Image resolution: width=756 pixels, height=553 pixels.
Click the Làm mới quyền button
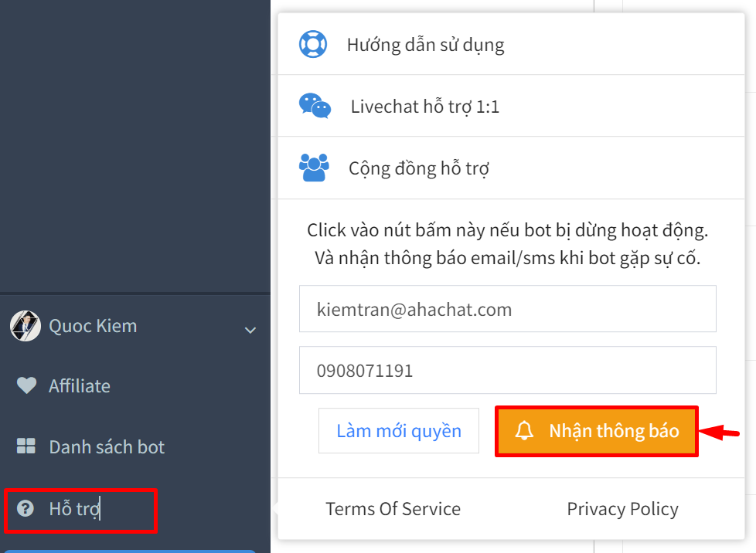click(399, 431)
